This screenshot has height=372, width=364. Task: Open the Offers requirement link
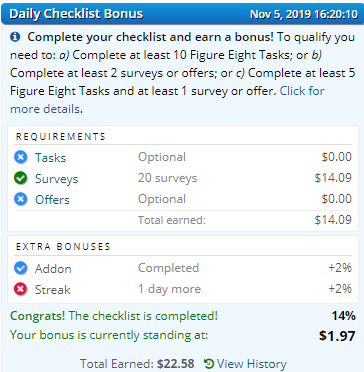[x=52, y=200]
